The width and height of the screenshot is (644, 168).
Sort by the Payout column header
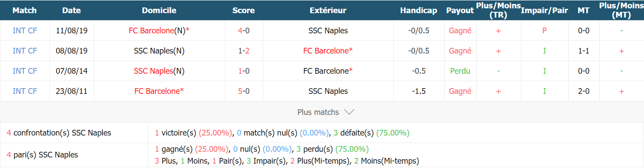coord(460,11)
